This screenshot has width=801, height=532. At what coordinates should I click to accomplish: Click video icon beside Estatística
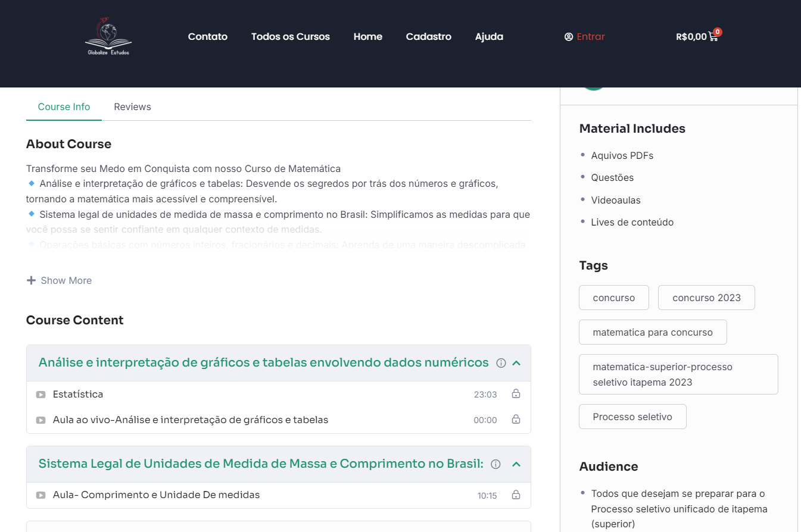[x=40, y=395]
